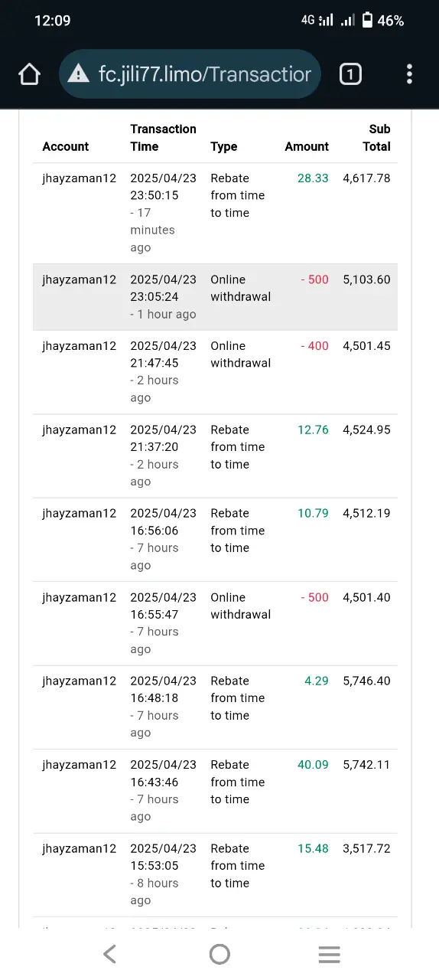Screen dimensions: 439x980
Task: Select the 2025/04/23 15:53:05 transaction row
Action: click(x=215, y=875)
